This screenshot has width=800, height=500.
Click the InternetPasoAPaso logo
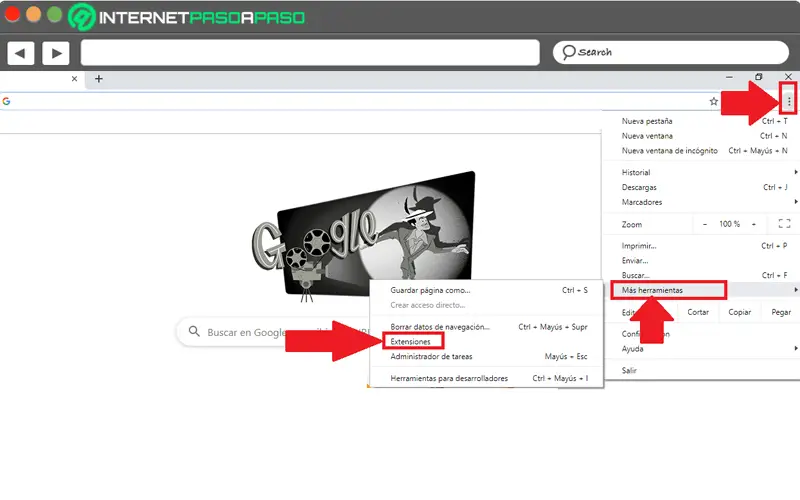187,17
